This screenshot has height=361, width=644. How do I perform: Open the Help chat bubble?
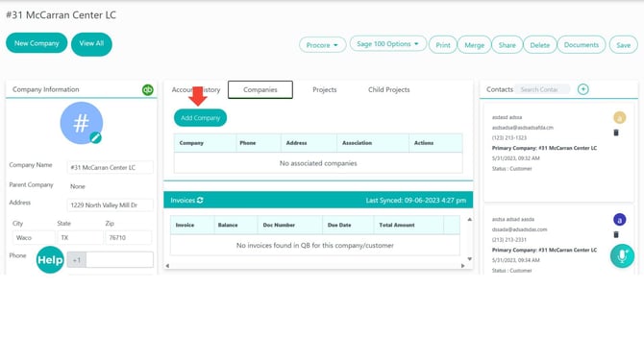click(x=50, y=259)
